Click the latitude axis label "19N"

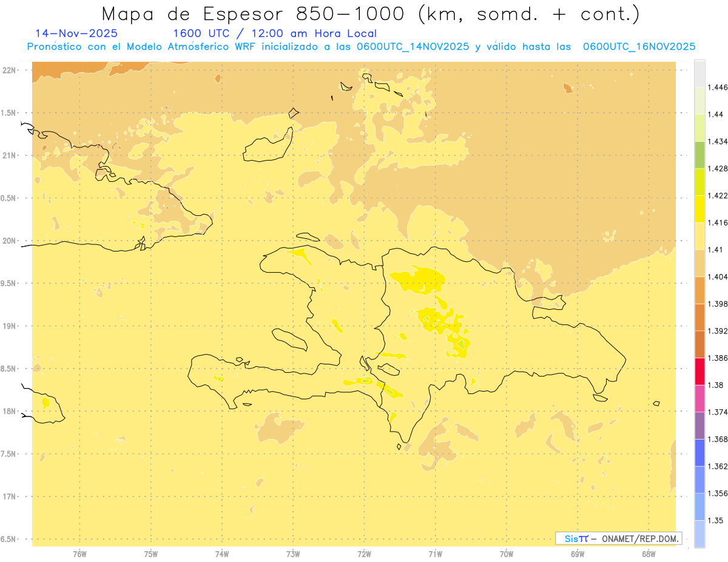9,326
